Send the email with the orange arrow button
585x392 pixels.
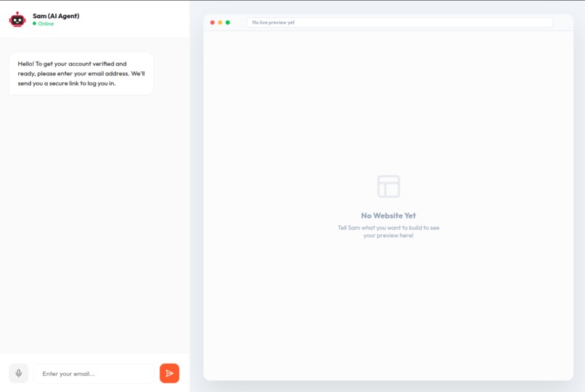coord(169,373)
